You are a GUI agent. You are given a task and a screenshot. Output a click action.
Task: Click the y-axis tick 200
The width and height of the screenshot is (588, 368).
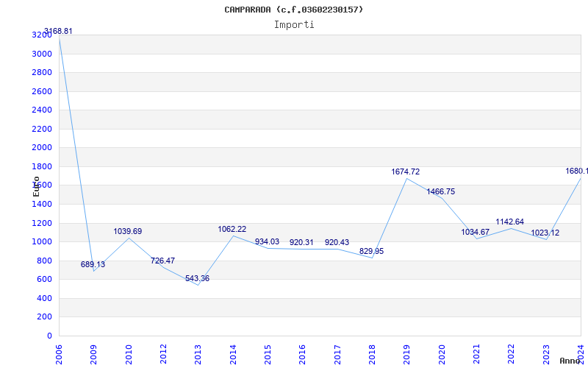pyautogui.click(x=45, y=317)
